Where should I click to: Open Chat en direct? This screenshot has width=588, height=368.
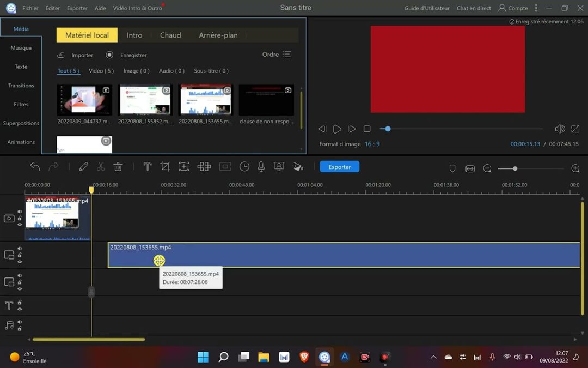pos(474,8)
